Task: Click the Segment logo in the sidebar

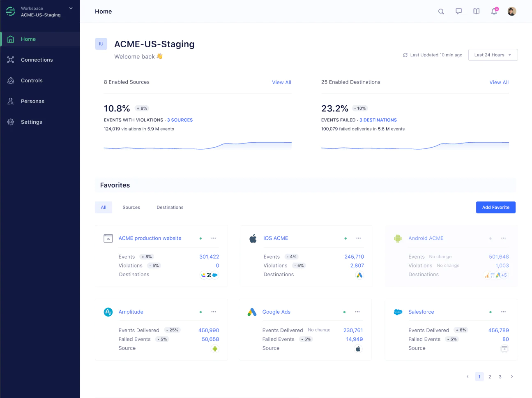Action: 10,11
